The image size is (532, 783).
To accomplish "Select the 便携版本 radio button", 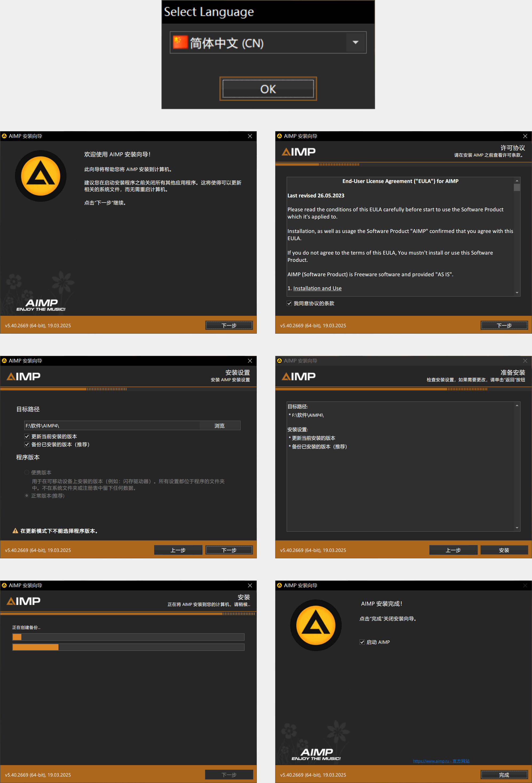I will pyautogui.click(x=27, y=472).
